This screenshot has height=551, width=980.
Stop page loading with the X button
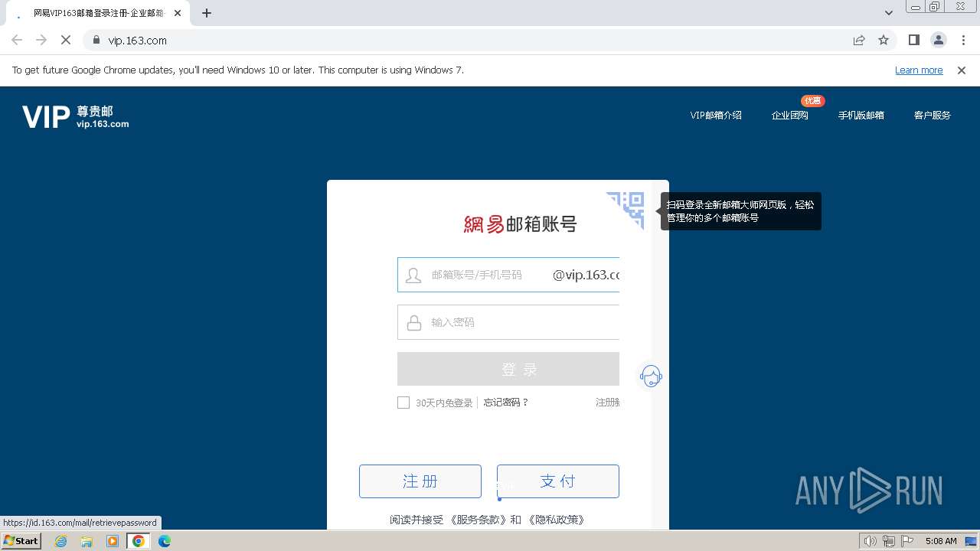pyautogui.click(x=66, y=40)
